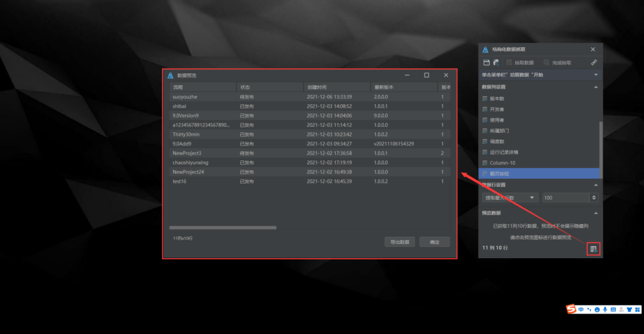Click the horizontal scrollbar in data preview
The image size is (644, 334).
[222, 228]
